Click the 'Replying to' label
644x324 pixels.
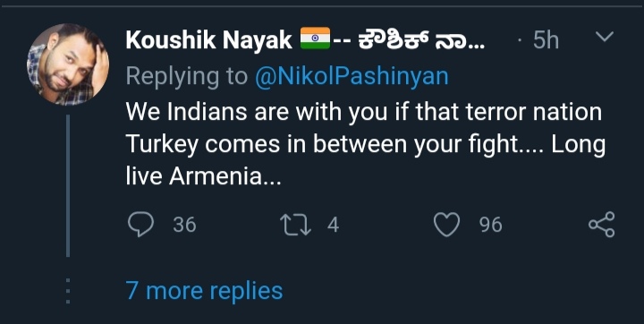point(187,77)
